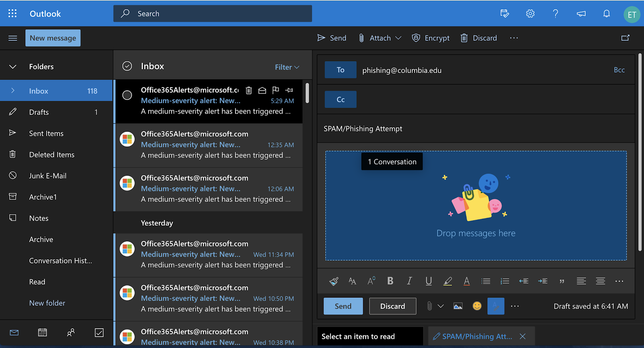Switch to the Mail module icon
This screenshot has width=644, height=348.
coord(14,333)
